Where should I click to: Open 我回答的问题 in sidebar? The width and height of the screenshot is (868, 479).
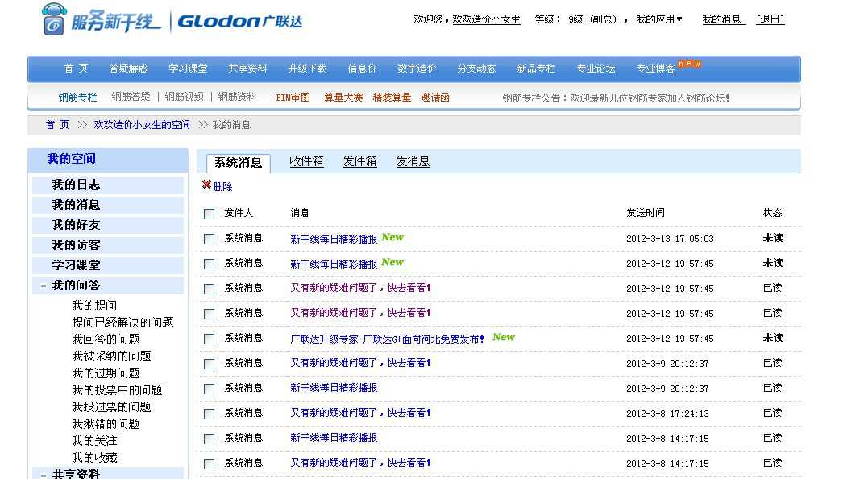[106, 339]
